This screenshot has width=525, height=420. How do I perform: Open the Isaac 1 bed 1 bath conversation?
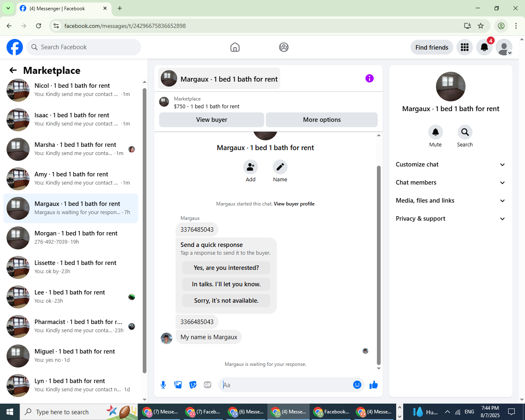(x=71, y=120)
